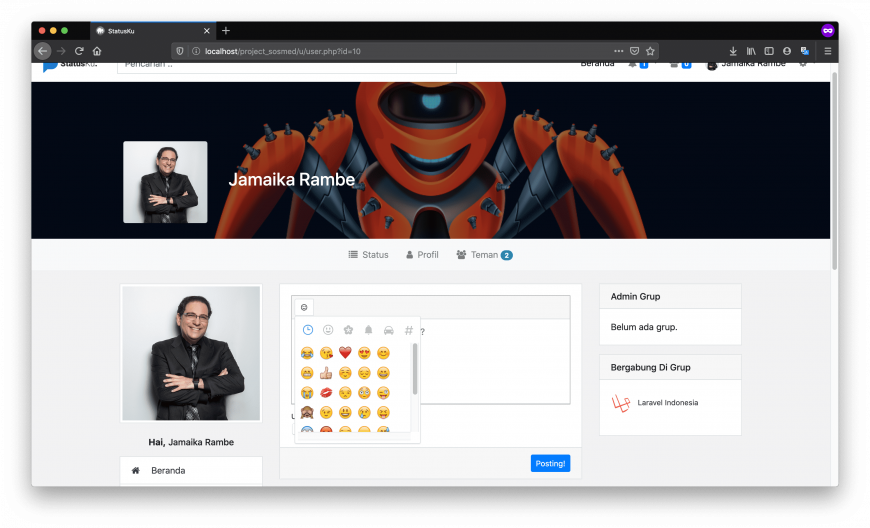Viewport: 870px width, 528px height.
Task: Click the emoji picker toggle button
Action: [x=304, y=307]
